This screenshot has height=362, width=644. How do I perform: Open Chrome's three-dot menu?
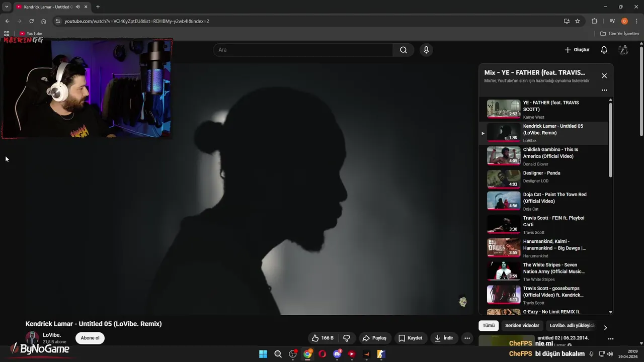pyautogui.click(x=636, y=21)
